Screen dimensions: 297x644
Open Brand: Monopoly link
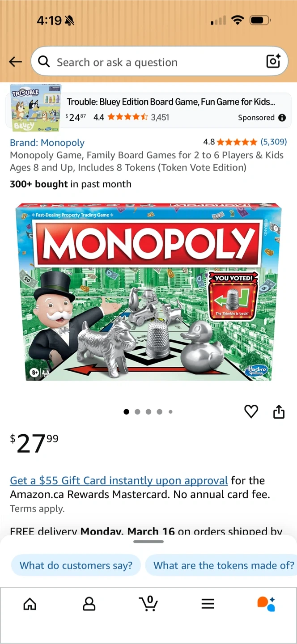tap(47, 143)
